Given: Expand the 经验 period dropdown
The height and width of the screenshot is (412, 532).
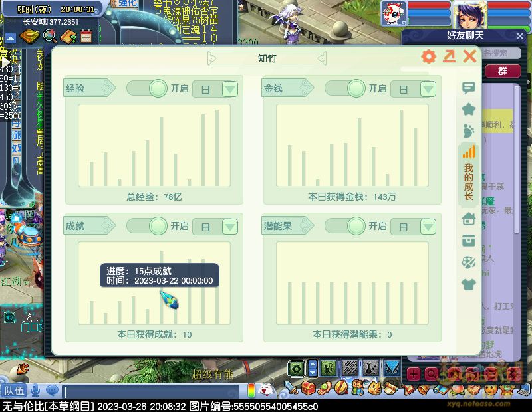Looking at the screenshot, I should point(229,89).
